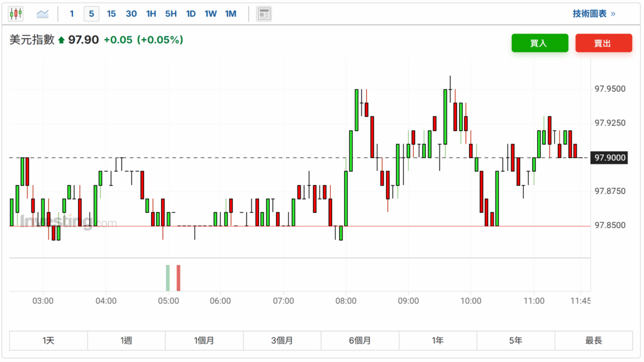Click the red 賣出 button
Viewport: 644px width, 362px height.
(603, 43)
